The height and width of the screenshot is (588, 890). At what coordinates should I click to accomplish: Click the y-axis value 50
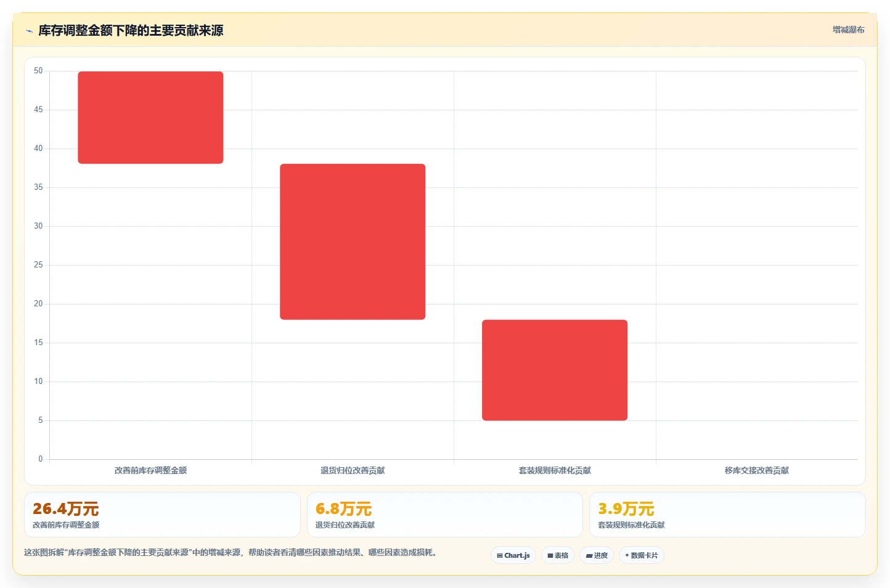point(38,71)
